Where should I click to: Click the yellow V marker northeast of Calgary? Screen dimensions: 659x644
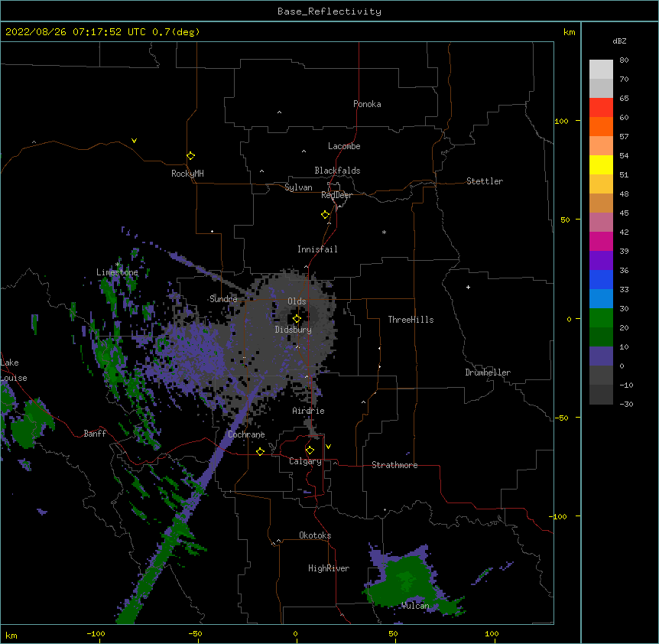click(328, 447)
